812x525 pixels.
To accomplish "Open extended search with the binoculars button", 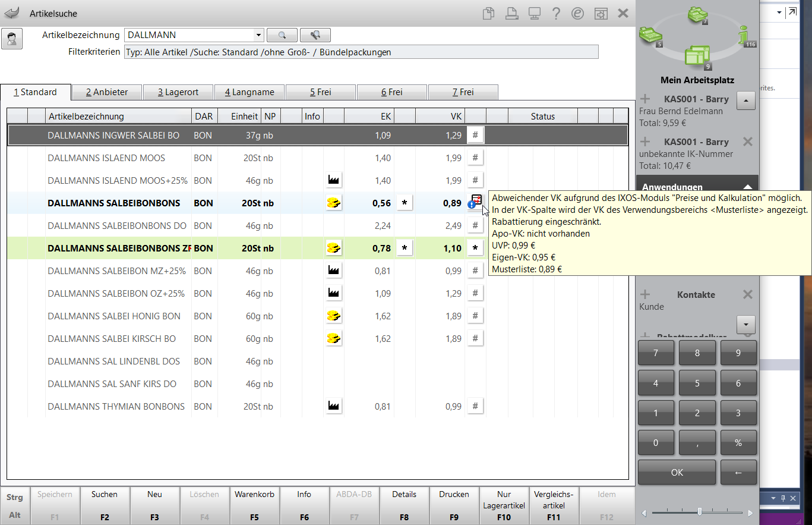I will coord(315,35).
